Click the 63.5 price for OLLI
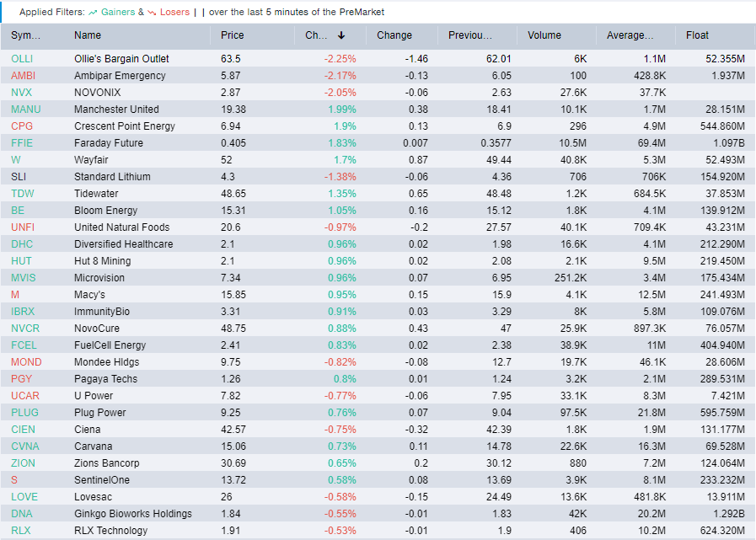 click(230, 59)
